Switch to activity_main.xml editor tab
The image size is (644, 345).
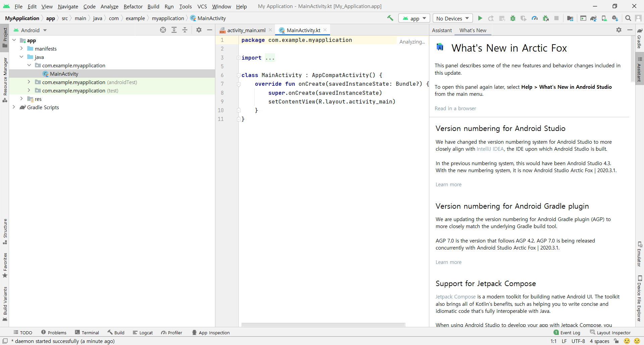coord(246,30)
